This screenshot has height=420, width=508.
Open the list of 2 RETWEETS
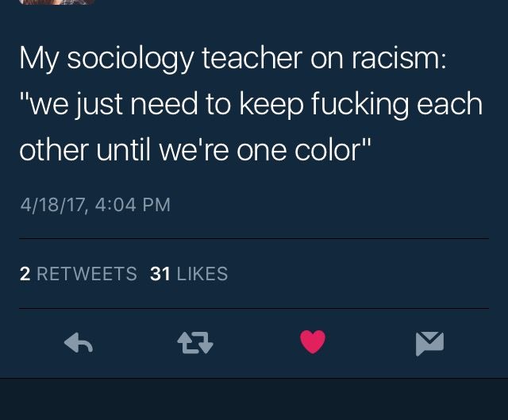click(x=79, y=274)
